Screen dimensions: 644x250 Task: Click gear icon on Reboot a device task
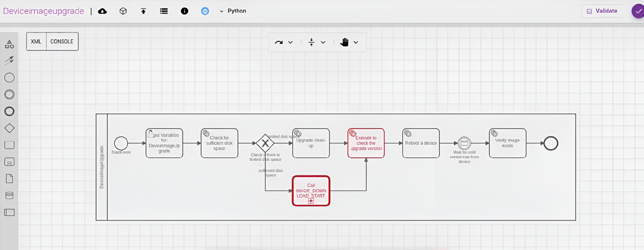tap(408, 133)
